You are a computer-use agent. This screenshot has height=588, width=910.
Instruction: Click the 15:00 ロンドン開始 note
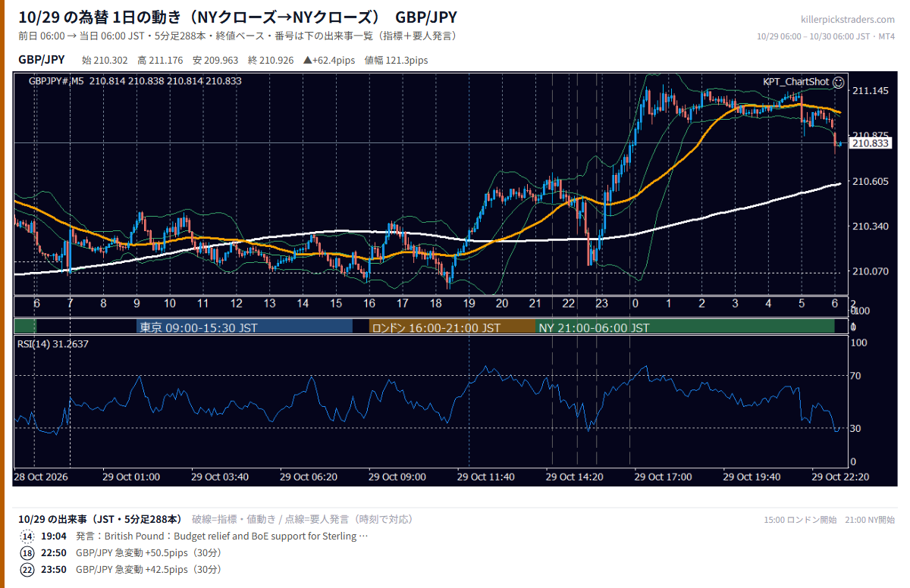pyautogui.click(x=800, y=520)
